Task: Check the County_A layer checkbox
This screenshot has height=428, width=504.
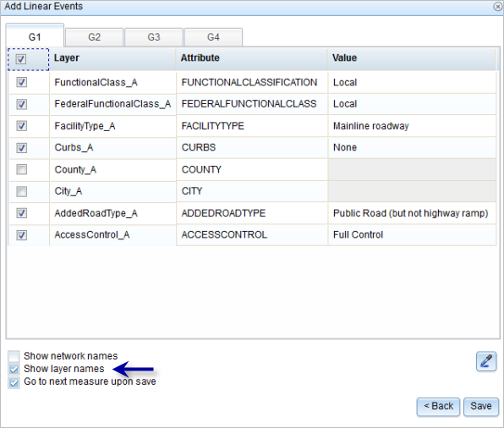Action: coord(21,169)
